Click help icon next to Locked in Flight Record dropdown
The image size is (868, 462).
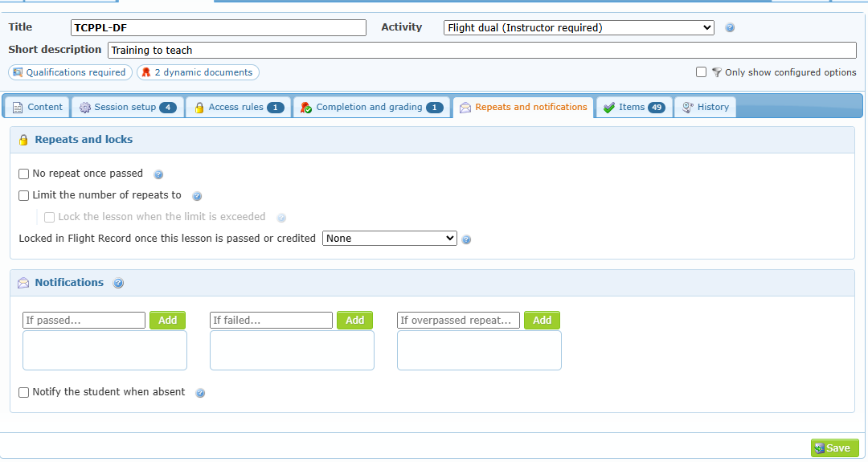click(x=466, y=239)
